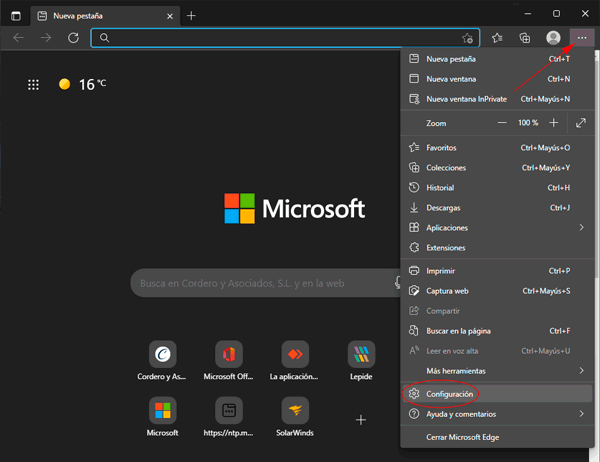The height and width of the screenshot is (462, 600).
Task: Click the microphone voice search icon
Action: (x=398, y=282)
